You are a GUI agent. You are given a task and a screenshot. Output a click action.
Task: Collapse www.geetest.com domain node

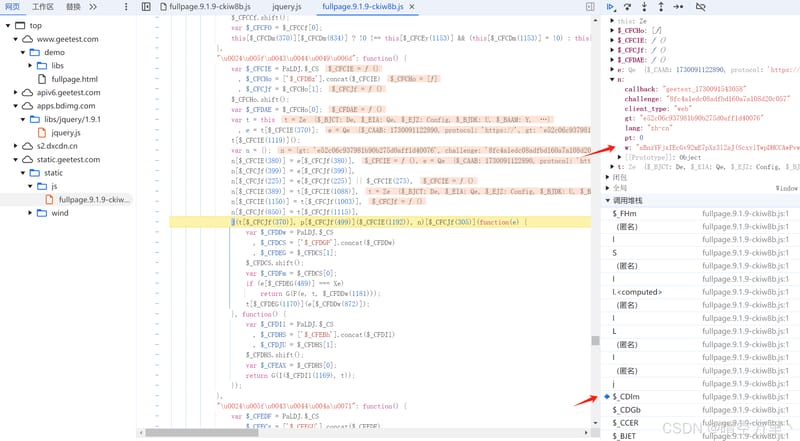(x=15, y=39)
